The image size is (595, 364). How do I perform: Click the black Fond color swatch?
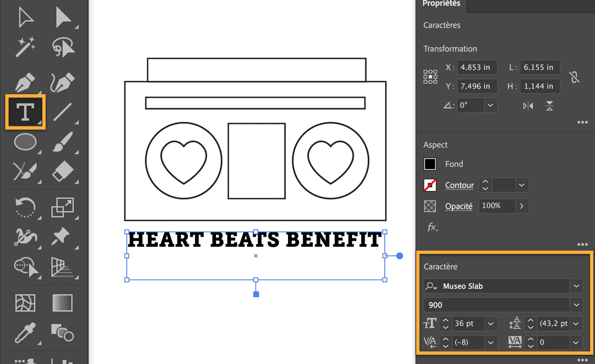(430, 164)
